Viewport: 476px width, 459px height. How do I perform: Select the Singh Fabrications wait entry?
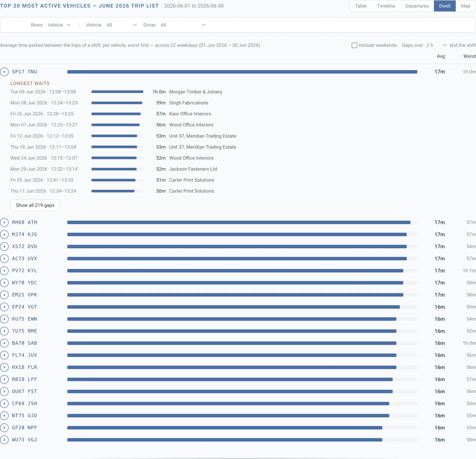click(x=189, y=103)
